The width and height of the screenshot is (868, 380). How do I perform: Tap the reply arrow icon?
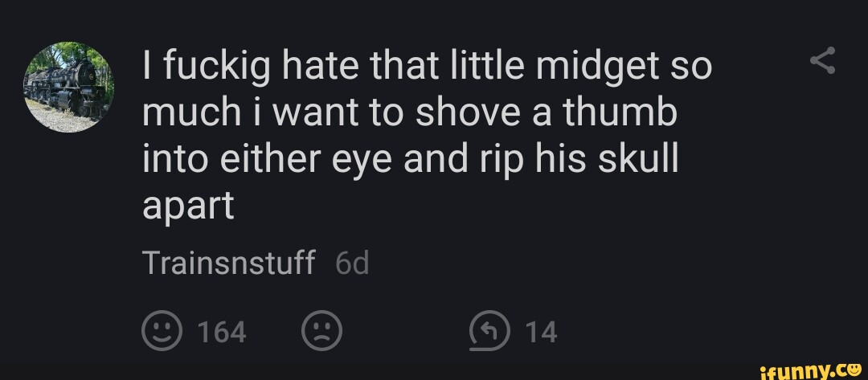(x=489, y=330)
